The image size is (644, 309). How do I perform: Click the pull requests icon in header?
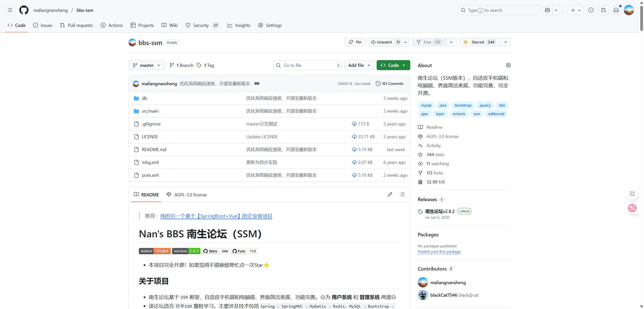pyautogui.click(x=603, y=10)
